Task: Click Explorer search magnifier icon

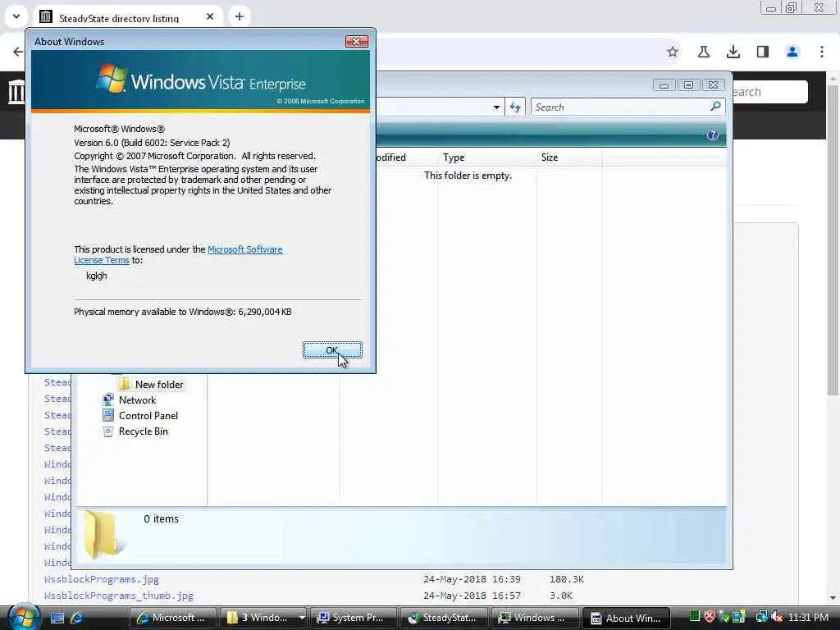Action: 715,107
